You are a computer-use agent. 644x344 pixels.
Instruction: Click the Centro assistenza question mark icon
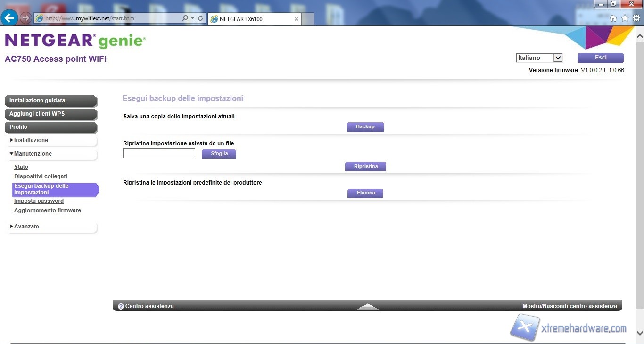[121, 306]
